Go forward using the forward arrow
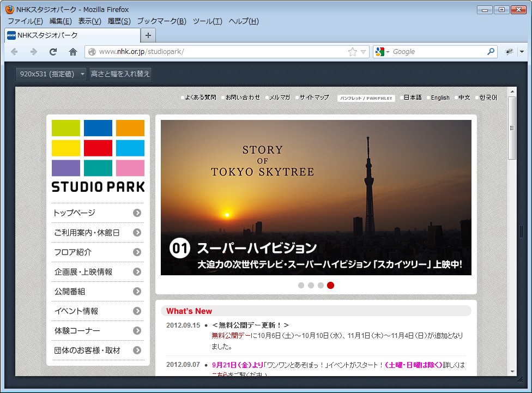 point(34,52)
